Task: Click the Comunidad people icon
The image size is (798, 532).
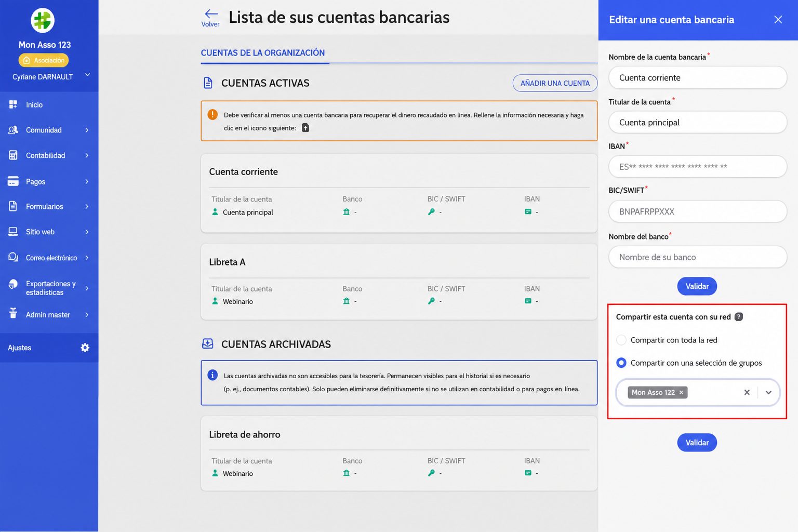Action: click(x=13, y=130)
